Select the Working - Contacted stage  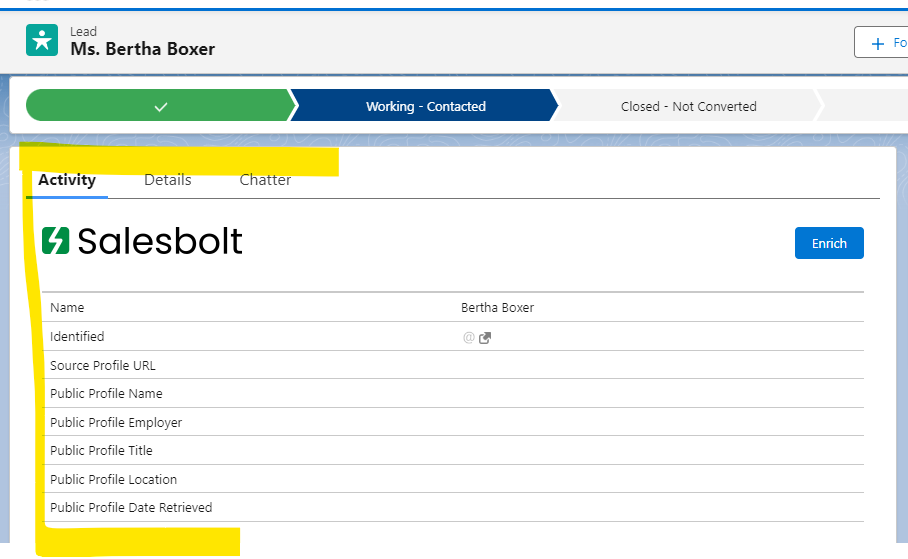(x=425, y=105)
